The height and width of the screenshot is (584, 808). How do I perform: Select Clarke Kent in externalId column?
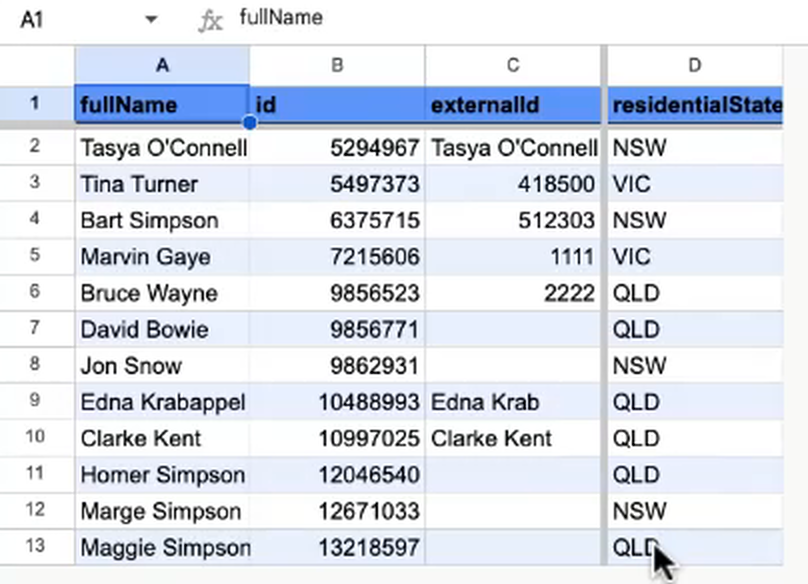pyautogui.click(x=513, y=439)
